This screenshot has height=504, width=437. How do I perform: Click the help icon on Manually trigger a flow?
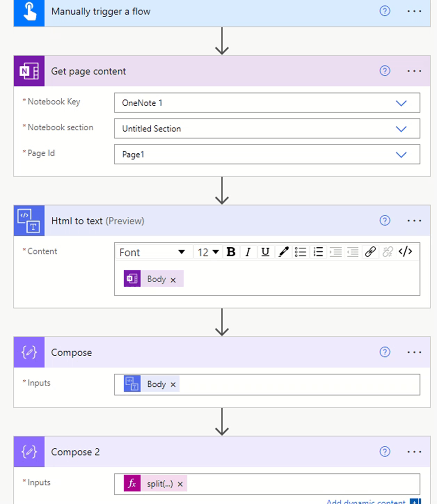point(385,11)
